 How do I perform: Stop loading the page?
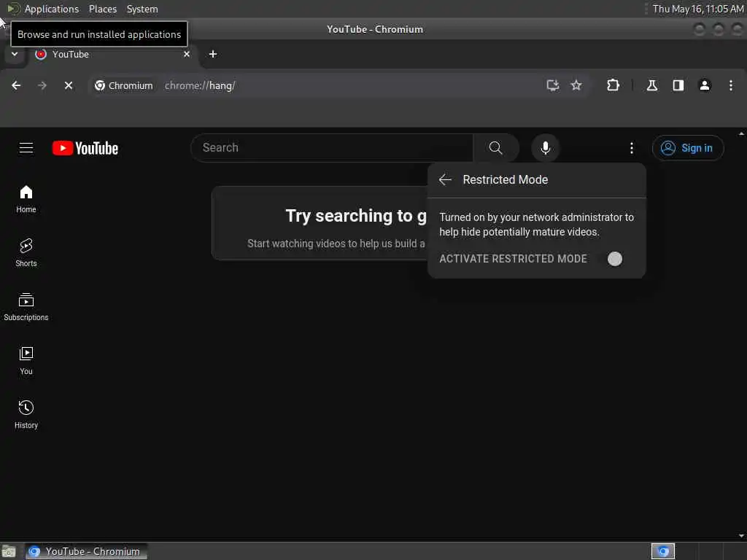pyautogui.click(x=69, y=85)
